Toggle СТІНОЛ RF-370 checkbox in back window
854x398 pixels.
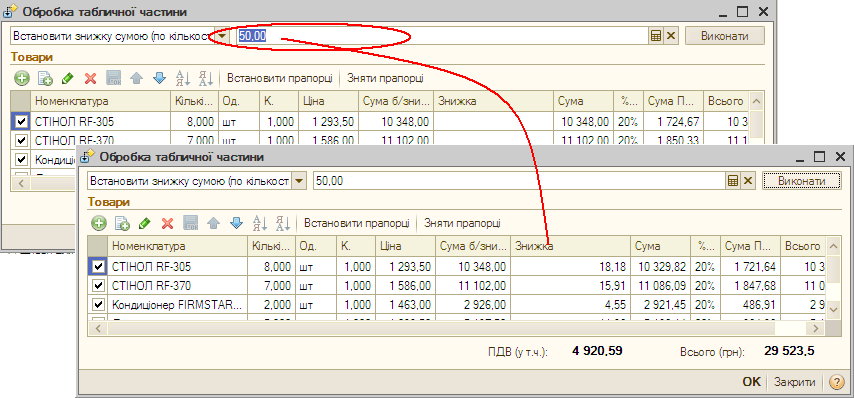tap(21, 140)
